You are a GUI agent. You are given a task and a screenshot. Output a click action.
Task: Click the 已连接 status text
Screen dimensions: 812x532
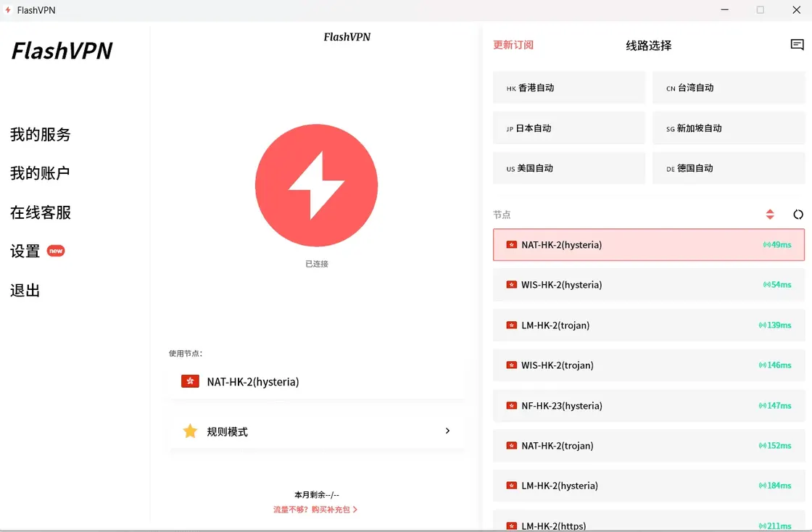click(316, 264)
